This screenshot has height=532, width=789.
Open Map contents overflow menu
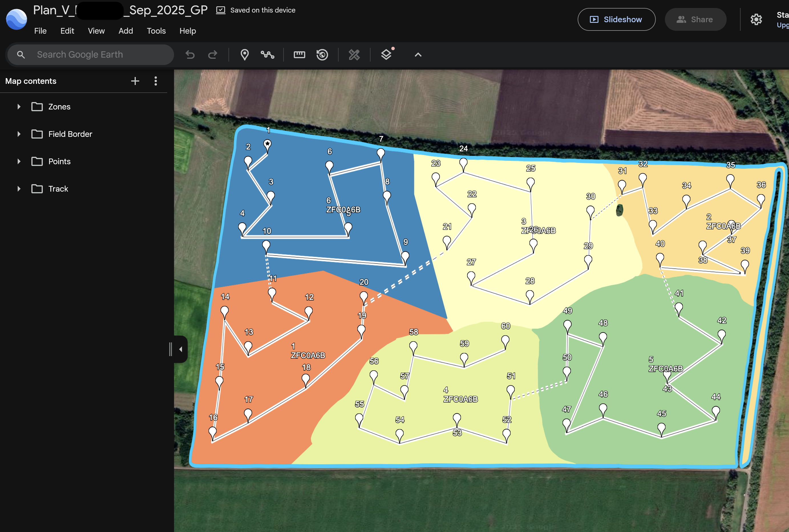155,81
